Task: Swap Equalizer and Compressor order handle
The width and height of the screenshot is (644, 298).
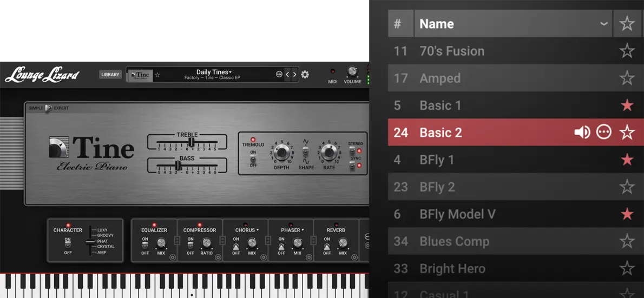Action: click(177, 241)
